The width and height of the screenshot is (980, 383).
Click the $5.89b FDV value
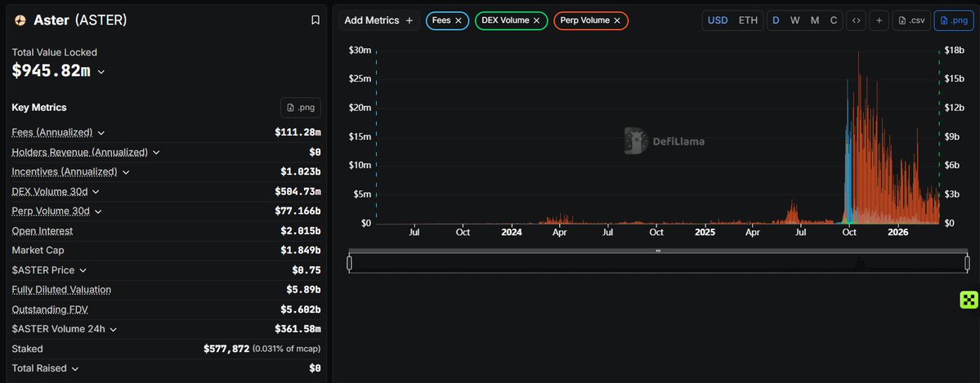tap(304, 290)
